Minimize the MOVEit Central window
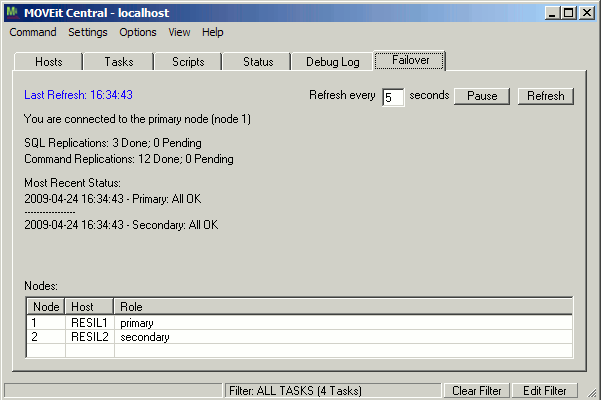This screenshot has width=601, height=400. tap(552, 13)
